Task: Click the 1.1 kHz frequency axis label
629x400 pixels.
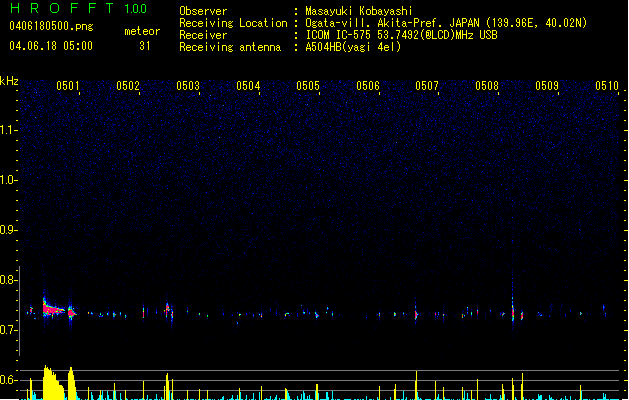Action: click(x=8, y=130)
